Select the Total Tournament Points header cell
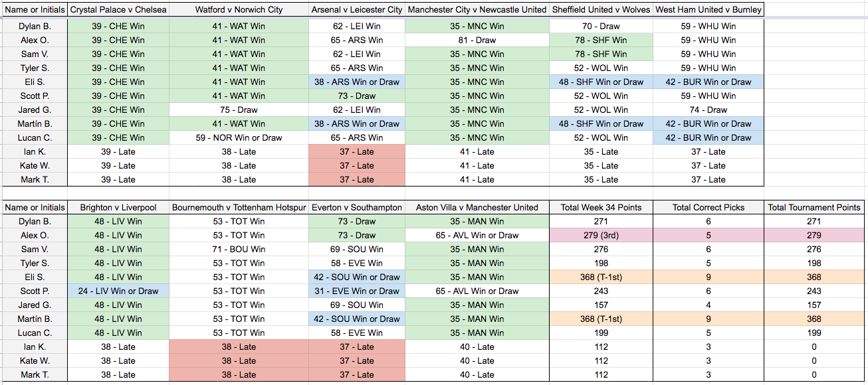This screenshot has width=868, height=385. pos(814,208)
